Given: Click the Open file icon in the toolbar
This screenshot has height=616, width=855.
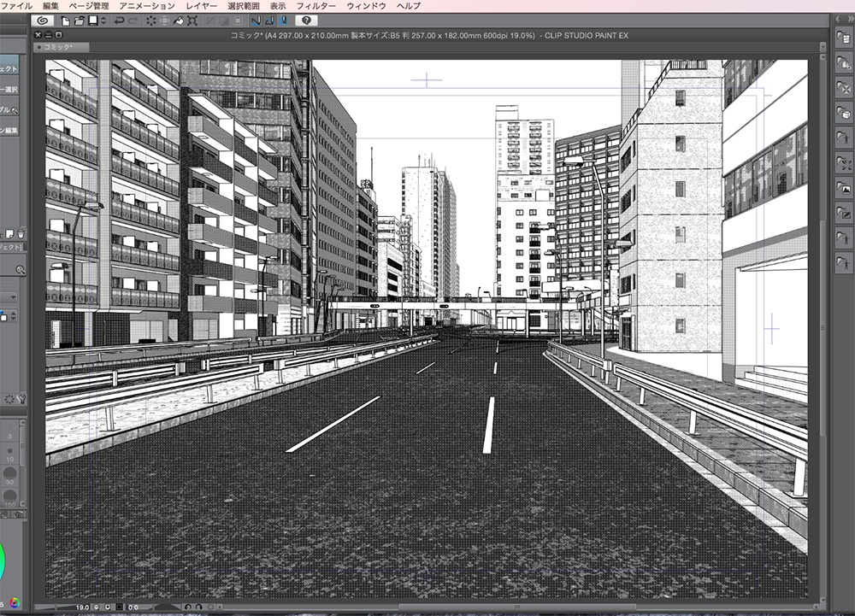Looking at the screenshot, I should 81,22.
